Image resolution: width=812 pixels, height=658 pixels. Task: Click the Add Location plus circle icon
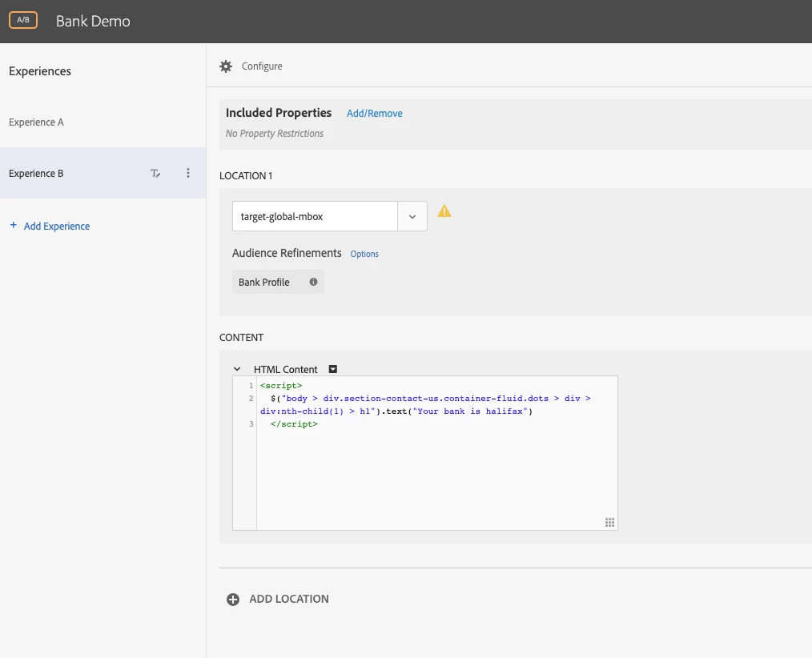click(233, 600)
